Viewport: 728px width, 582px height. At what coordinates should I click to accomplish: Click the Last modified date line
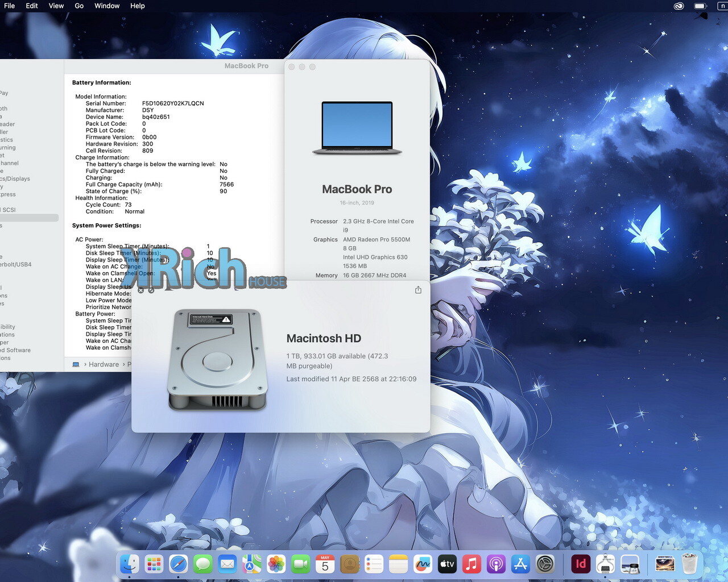351,379
